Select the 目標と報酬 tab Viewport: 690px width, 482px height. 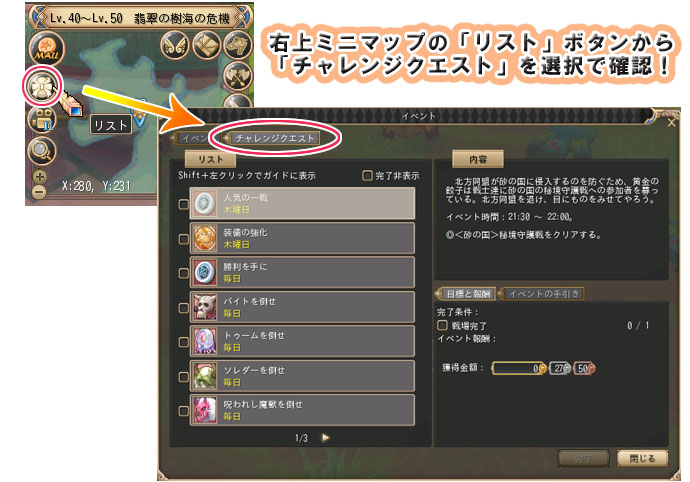pyautogui.click(x=466, y=294)
